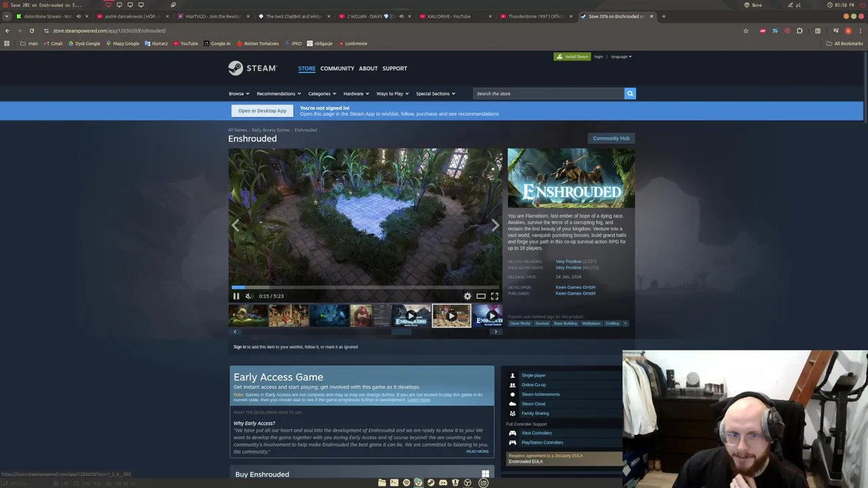
Task: Open the ABOUT page
Action: [x=368, y=68]
